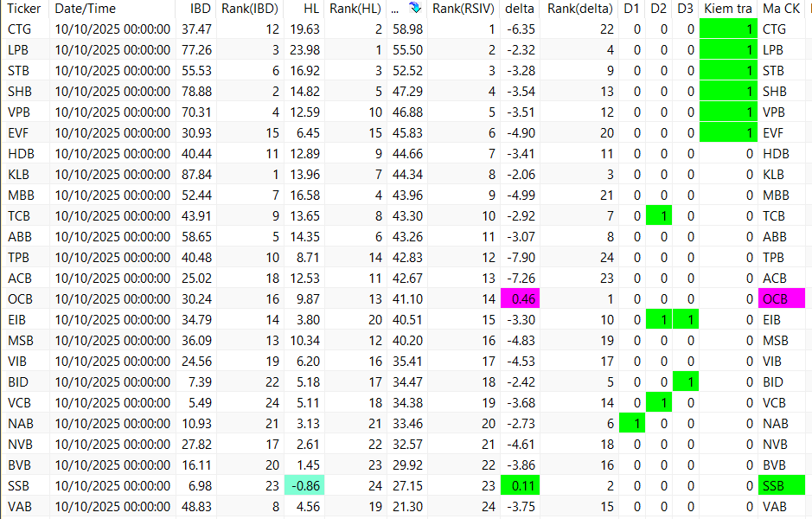The width and height of the screenshot is (812, 519).
Task: Sort by the Rank(HL) column header
Action: click(x=355, y=9)
